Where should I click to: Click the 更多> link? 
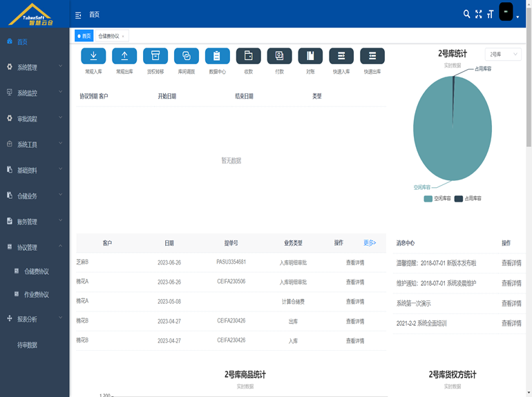point(370,243)
